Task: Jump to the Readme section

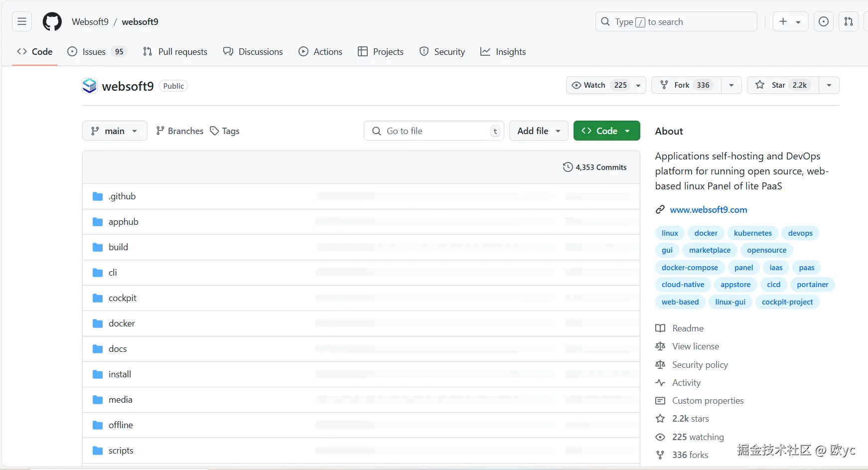Action: (680, 328)
